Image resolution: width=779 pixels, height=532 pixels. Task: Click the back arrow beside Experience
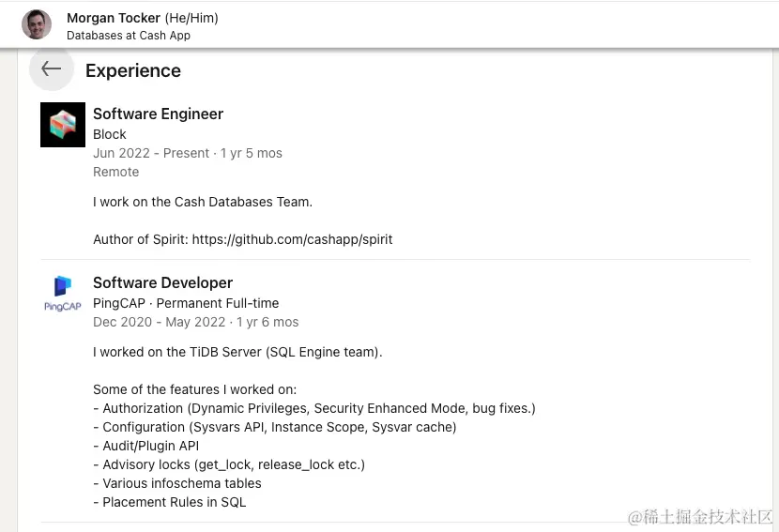pos(52,68)
